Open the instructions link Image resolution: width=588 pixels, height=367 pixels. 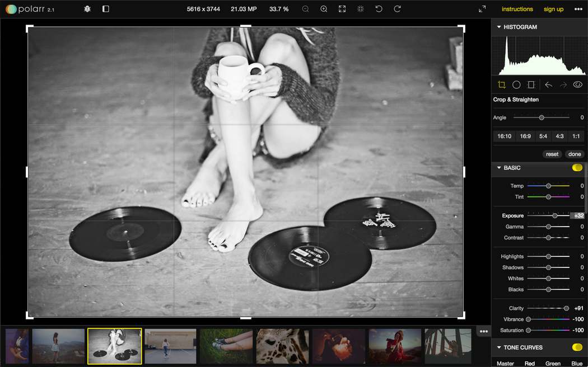coord(517,9)
